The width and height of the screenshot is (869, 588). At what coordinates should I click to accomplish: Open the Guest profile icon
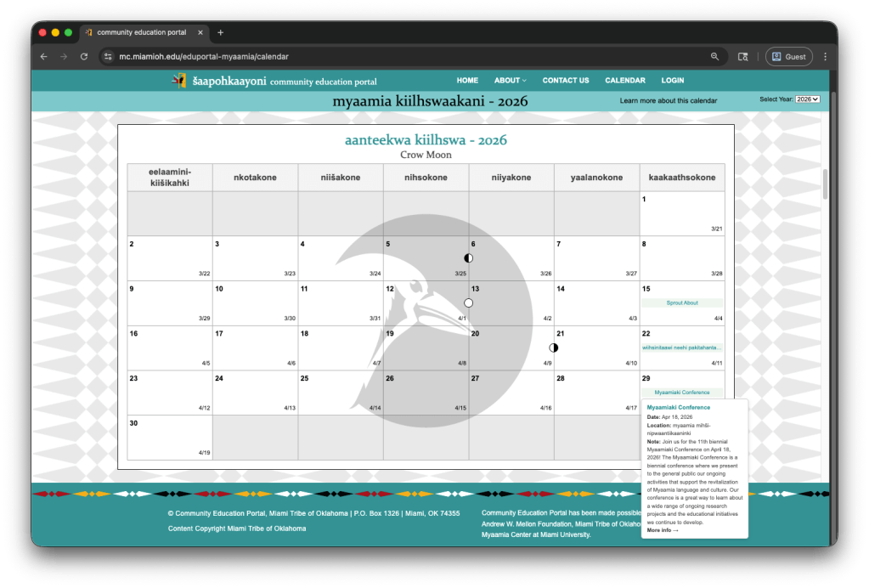point(788,56)
